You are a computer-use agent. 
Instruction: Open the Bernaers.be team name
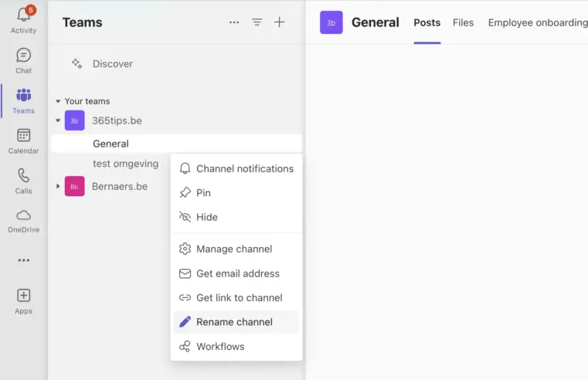120,186
